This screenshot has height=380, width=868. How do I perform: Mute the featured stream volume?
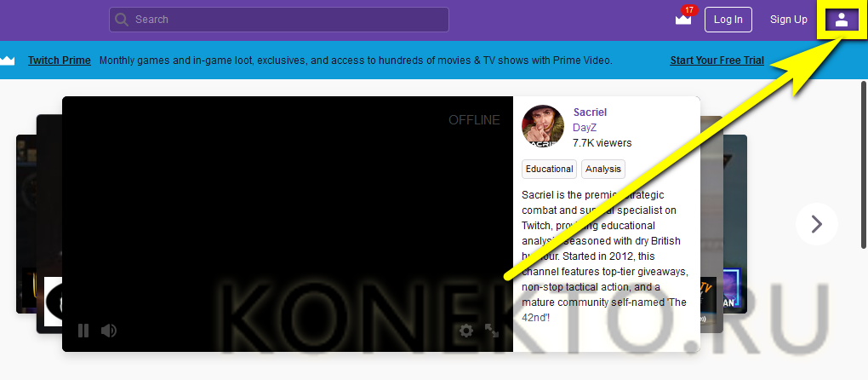point(109,331)
